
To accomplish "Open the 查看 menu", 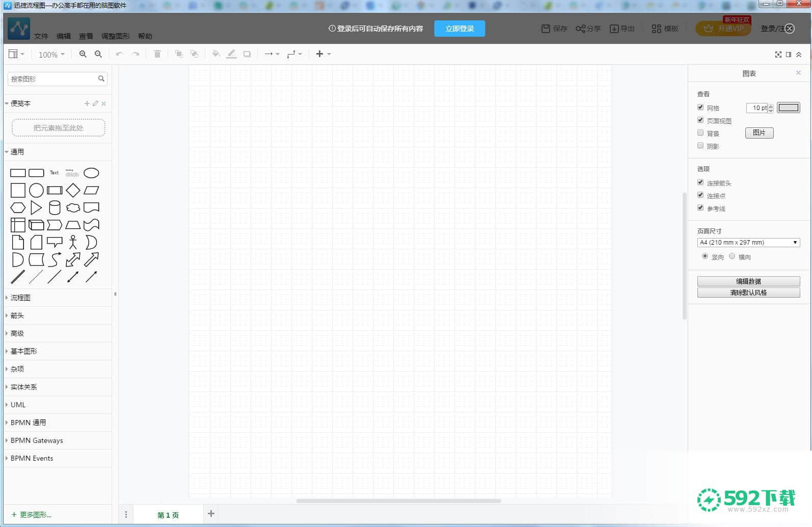I will (86, 36).
